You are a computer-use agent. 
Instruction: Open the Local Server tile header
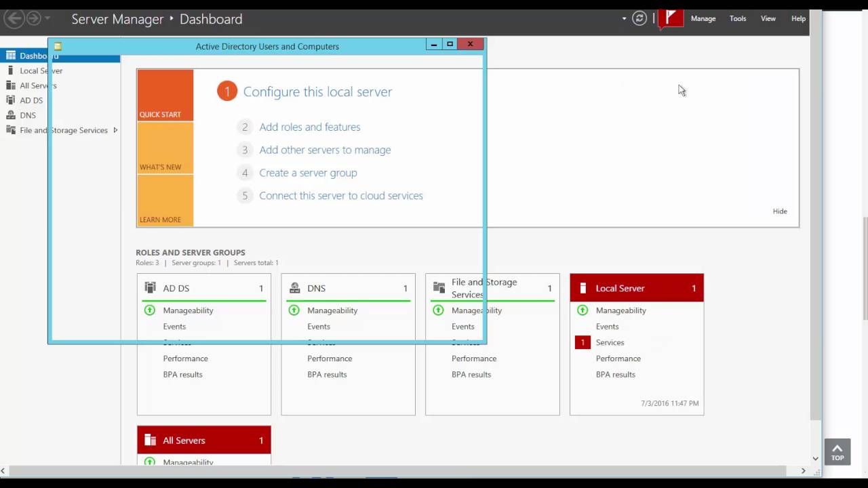coord(637,288)
